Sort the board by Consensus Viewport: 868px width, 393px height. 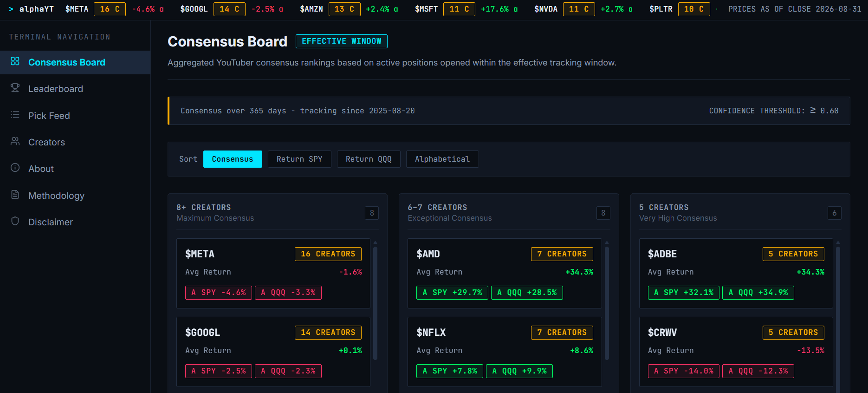[233, 159]
